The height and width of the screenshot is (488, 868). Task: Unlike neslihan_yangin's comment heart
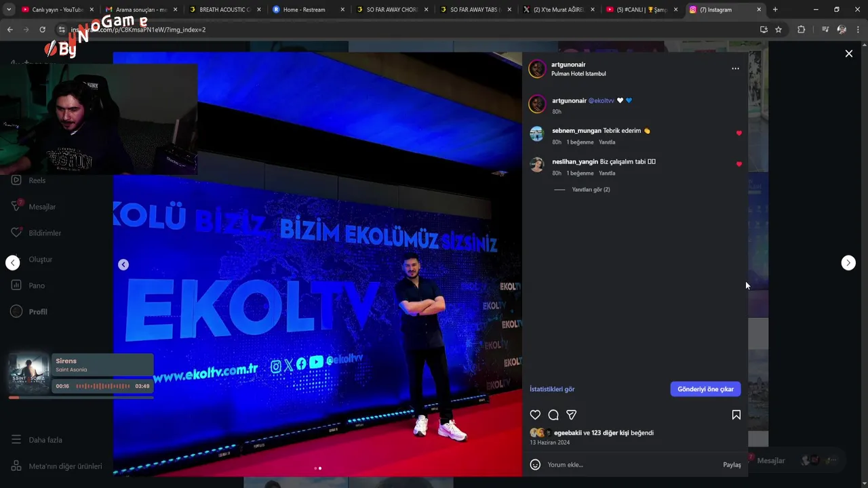point(738,164)
